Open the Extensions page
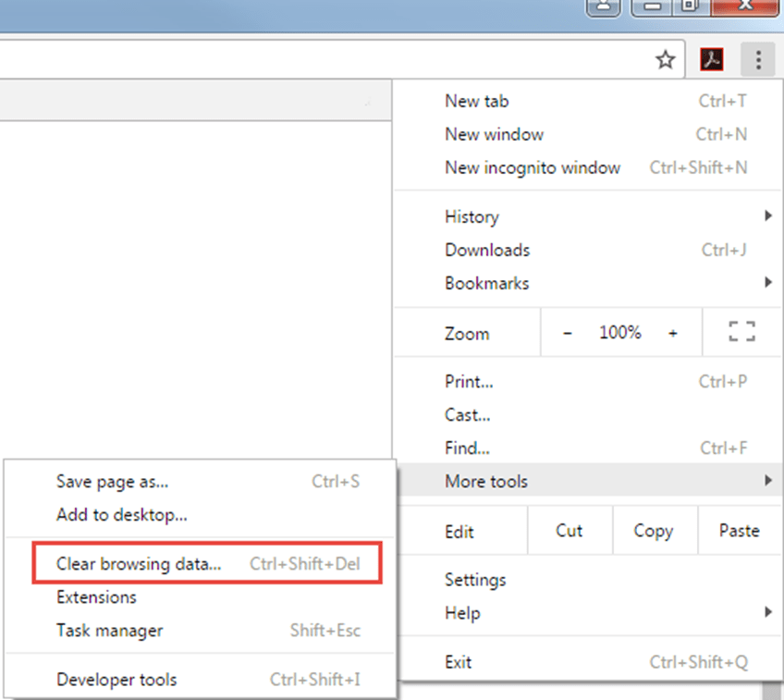Viewport: 784px width, 700px height. pyautogui.click(x=200, y=597)
